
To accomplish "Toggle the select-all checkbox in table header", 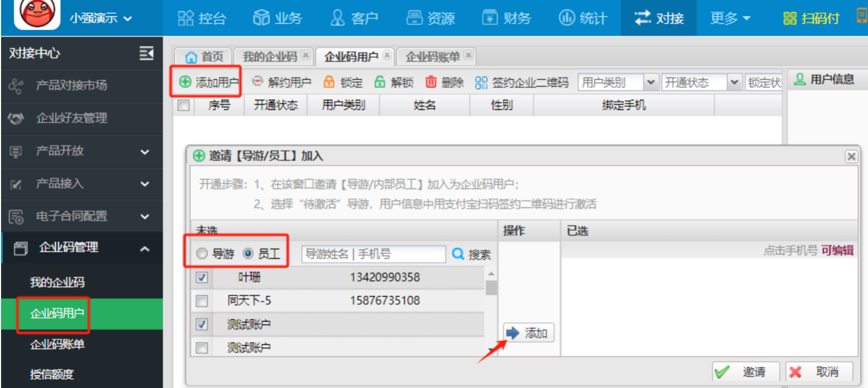I will (x=183, y=105).
